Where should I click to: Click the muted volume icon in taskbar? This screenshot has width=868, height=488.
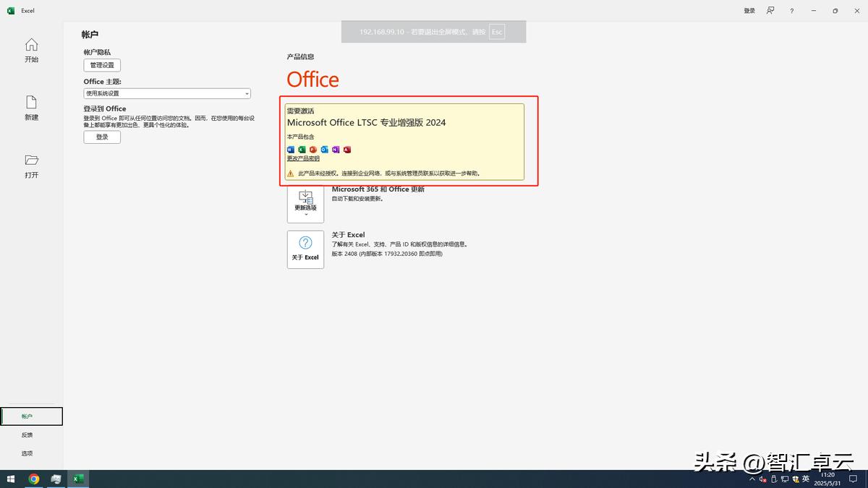(x=762, y=479)
